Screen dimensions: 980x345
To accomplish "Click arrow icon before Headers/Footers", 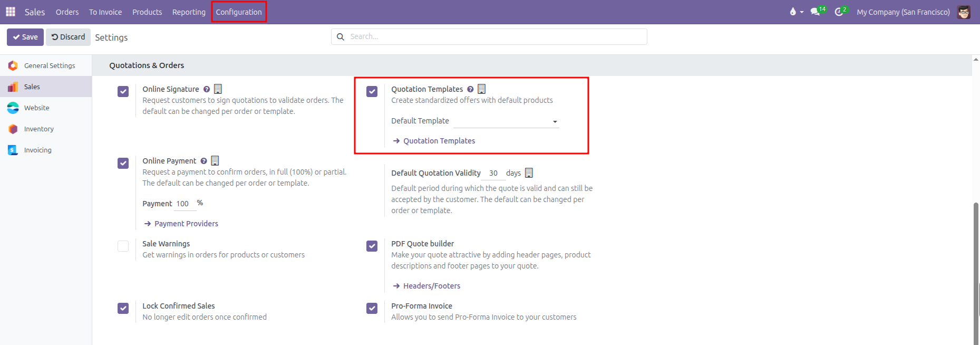I will pyautogui.click(x=396, y=286).
